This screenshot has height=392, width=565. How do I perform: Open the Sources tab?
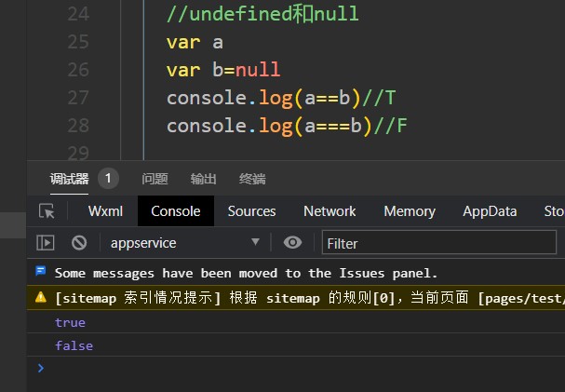(251, 211)
